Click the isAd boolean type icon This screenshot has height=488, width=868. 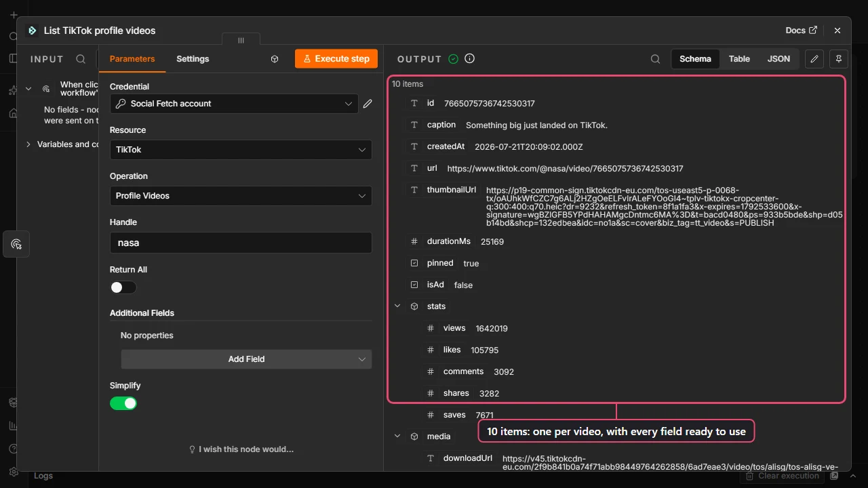coord(414,285)
